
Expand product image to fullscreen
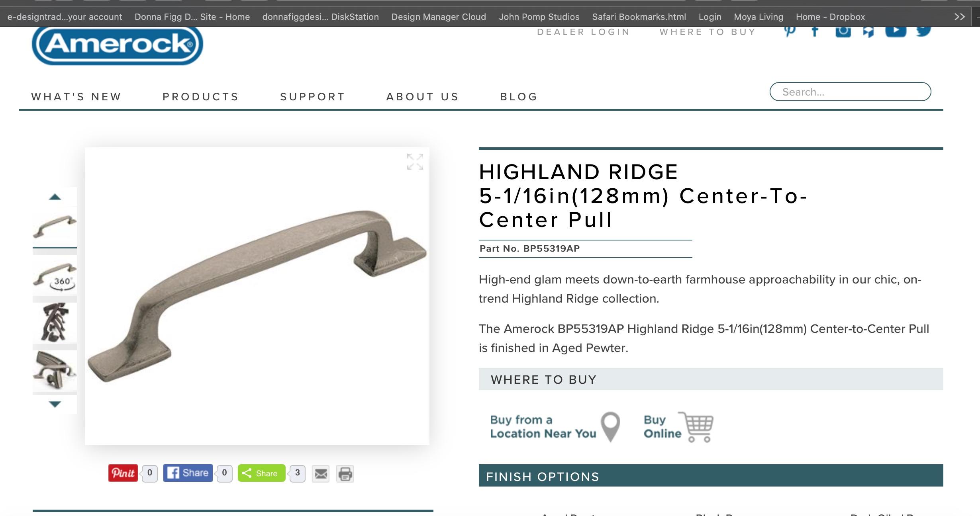415,162
